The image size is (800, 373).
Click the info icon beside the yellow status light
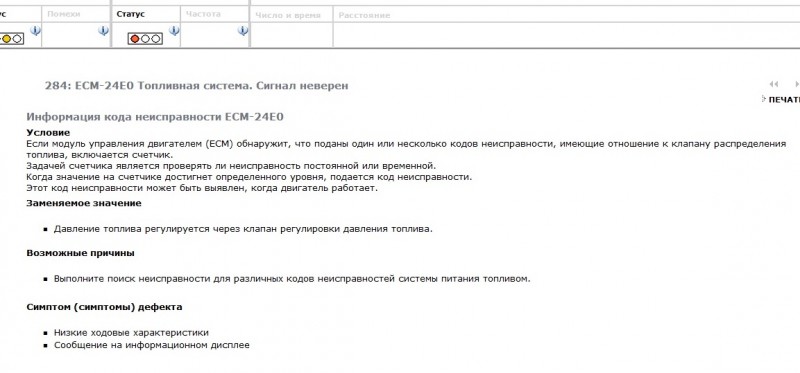[x=35, y=31]
